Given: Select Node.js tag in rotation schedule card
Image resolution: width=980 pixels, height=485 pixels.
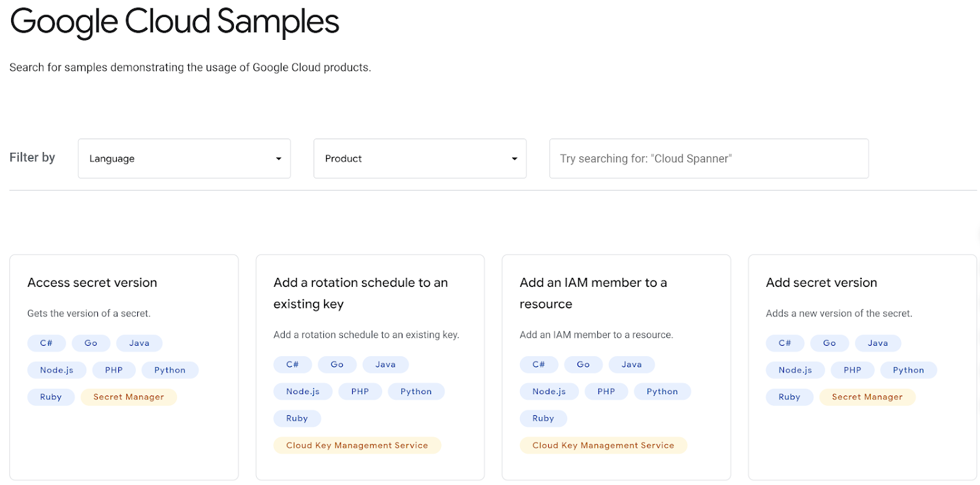Looking at the screenshot, I should click(302, 392).
